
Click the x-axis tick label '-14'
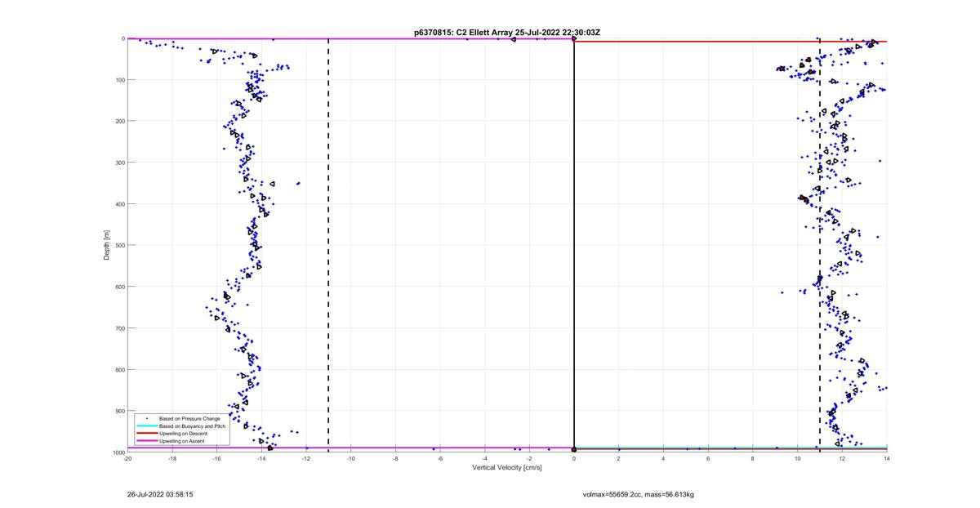[x=261, y=459]
